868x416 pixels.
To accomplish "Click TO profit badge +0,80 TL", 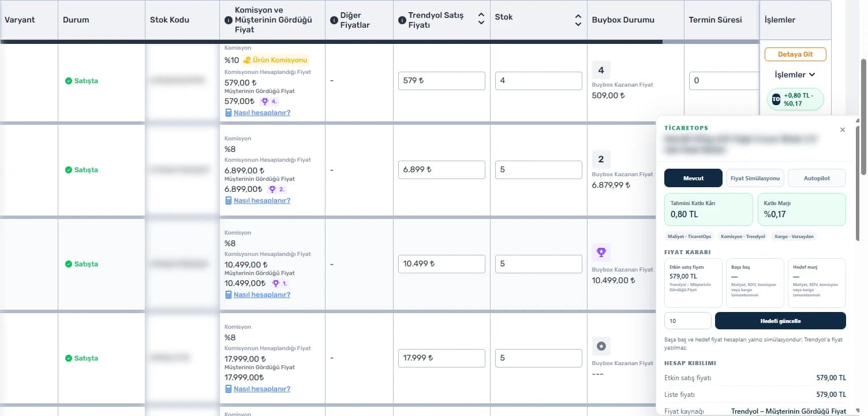I will click(795, 99).
